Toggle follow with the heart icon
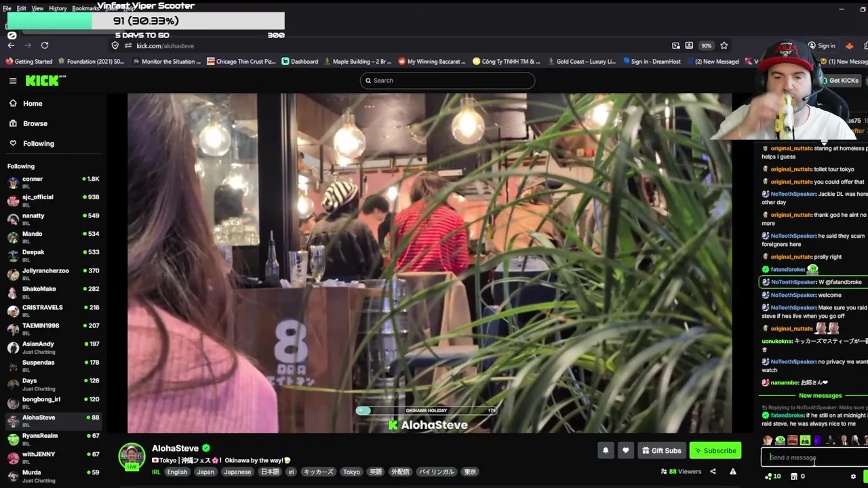The width and height of the screenshot is (868, 488). 626,451
